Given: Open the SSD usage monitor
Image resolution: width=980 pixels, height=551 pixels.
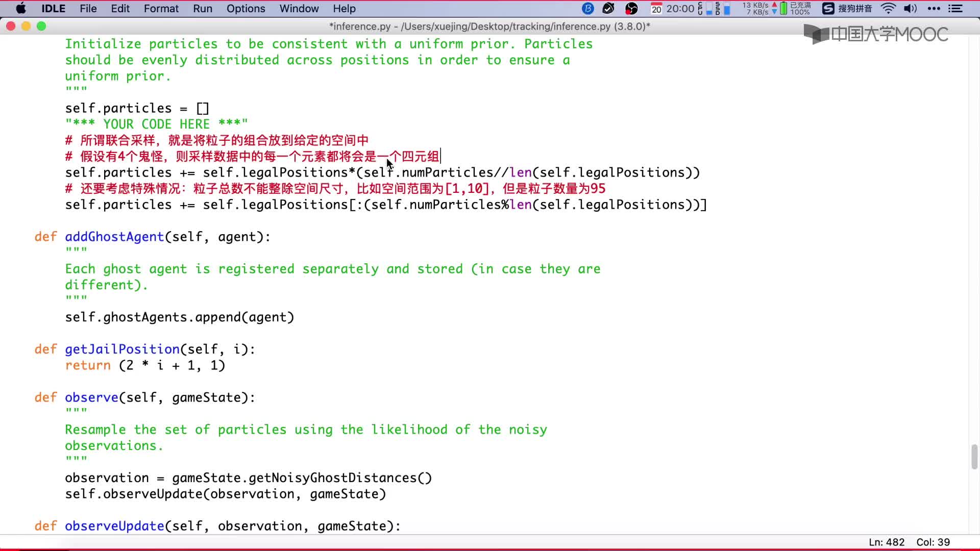Looking at the screenshot, I should tap(722, 9).
